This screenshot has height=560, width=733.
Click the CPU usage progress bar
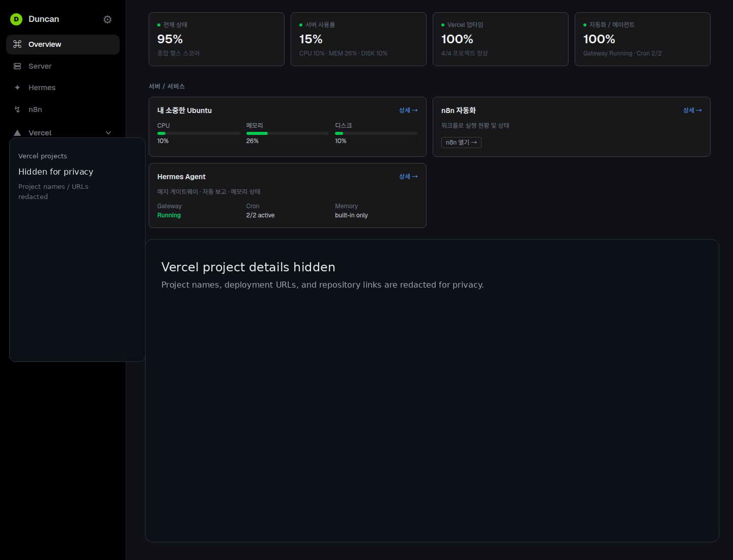pyautogui.click(x=199, y=133)
